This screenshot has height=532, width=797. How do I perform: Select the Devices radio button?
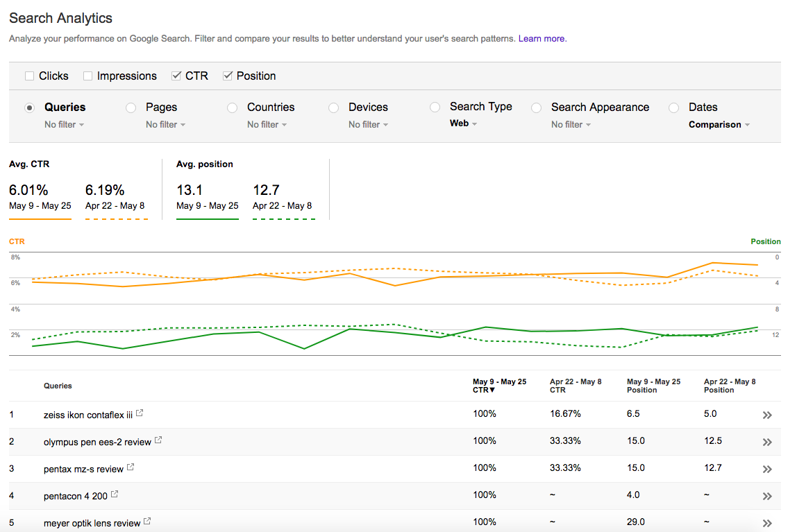pyautogui.click(x=333, y=108)
